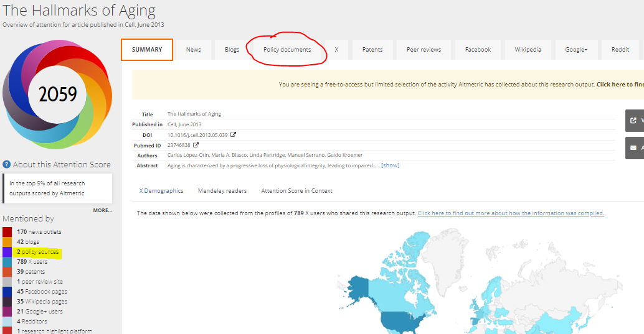This screenshot has width=644, height=334.
Task: Select the Patents tab
Action: click(x=372, y=50)
